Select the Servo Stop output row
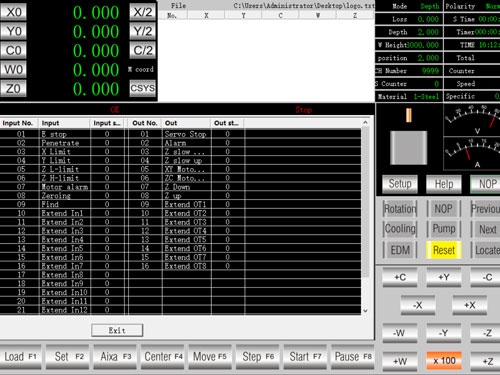Screen dimensions: 500x375 pos(187,134)
